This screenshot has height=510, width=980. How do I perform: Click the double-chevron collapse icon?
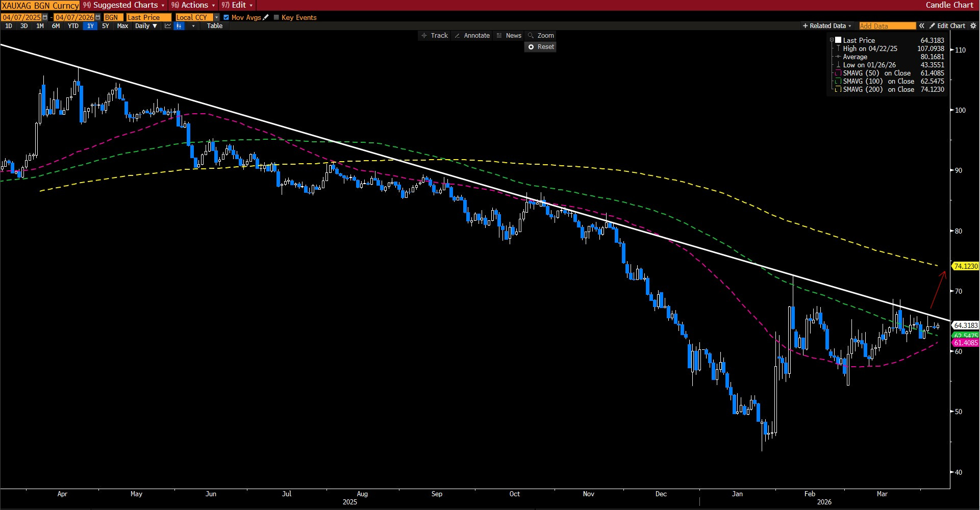(x=921, y=26)
